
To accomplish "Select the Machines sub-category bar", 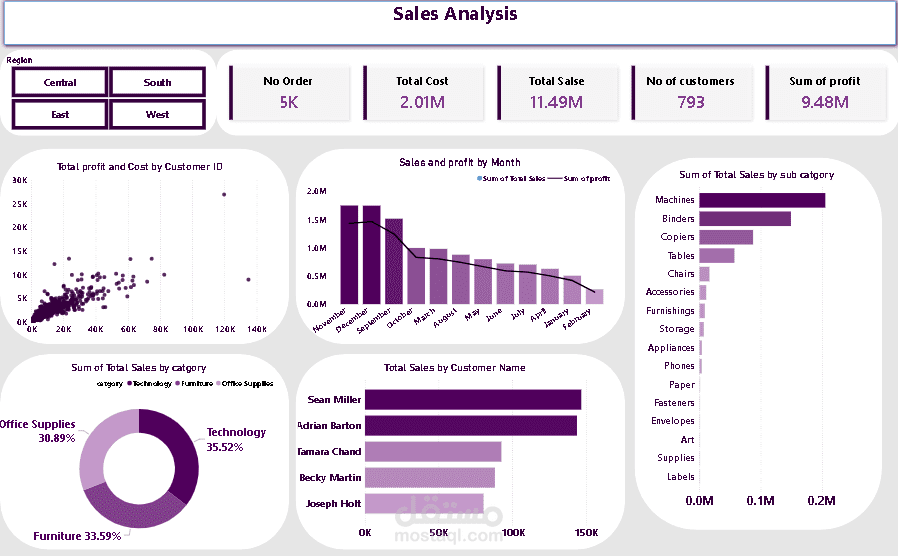I will pos(762,200).
